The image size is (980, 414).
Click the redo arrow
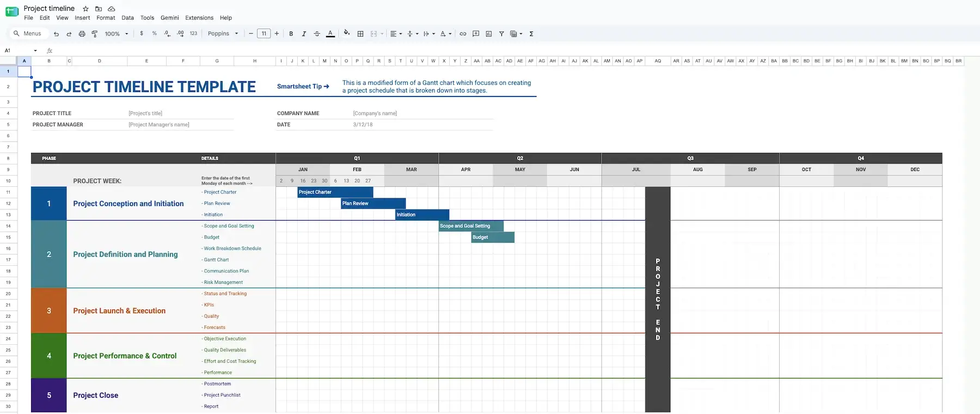69,34
